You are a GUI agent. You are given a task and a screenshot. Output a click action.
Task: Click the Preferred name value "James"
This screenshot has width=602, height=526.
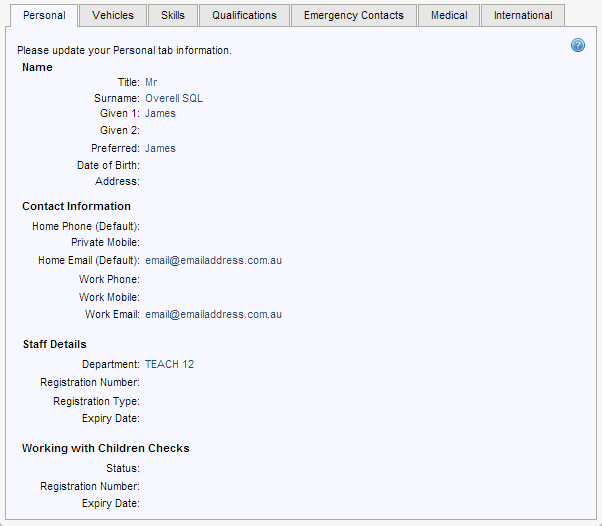[x=160, y=149]
